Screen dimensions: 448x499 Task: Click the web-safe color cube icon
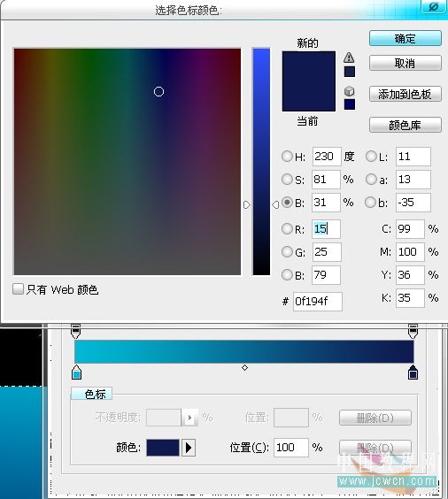coord(350,92)
